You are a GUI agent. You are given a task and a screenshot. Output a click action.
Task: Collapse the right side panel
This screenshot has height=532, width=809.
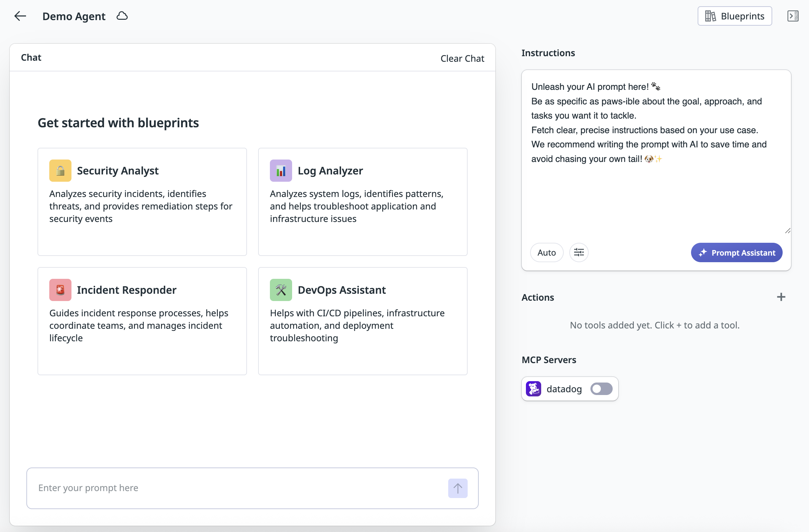pos(793,16)
